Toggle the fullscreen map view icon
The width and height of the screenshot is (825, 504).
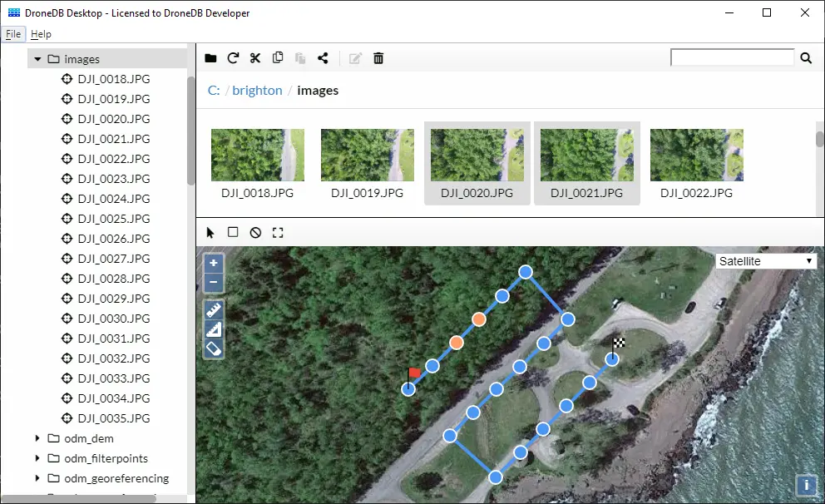pyautogui.click(x=278, y=233)
